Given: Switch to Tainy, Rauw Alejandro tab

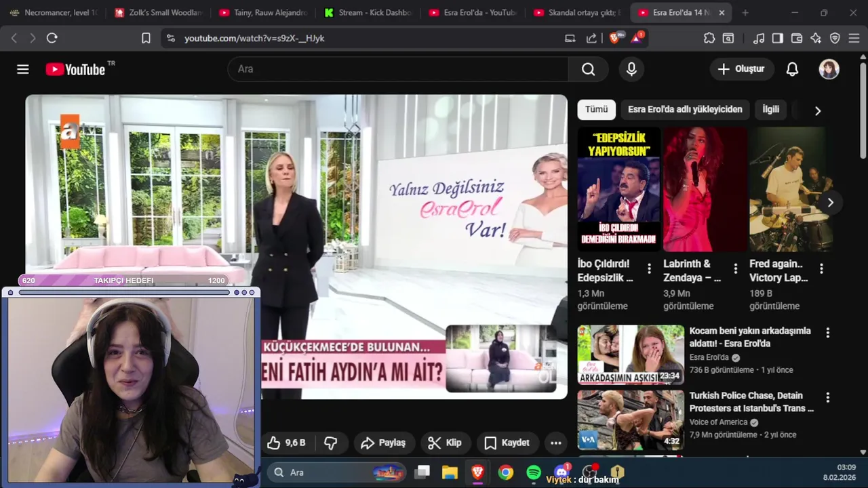Looking at the screenshot, I should pos(263,13).
